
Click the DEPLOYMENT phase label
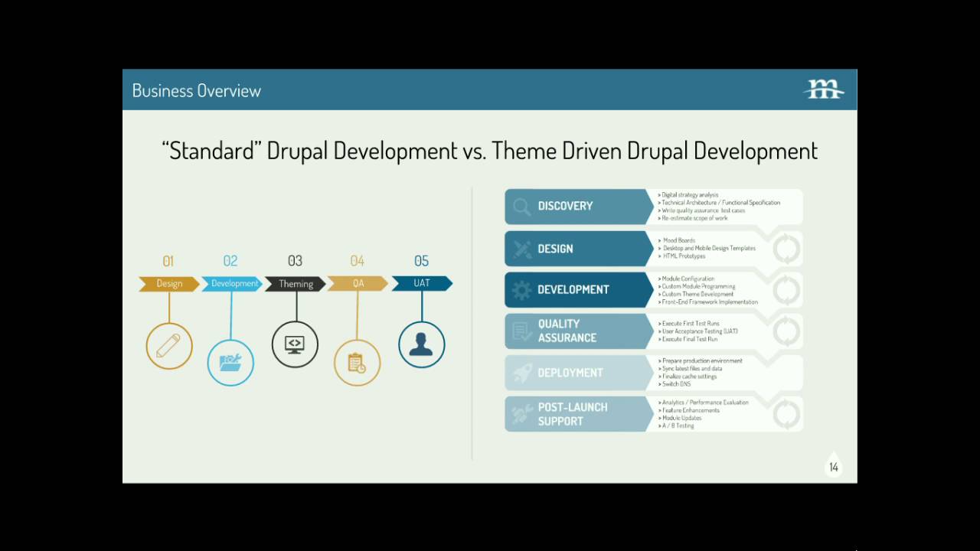570,373
